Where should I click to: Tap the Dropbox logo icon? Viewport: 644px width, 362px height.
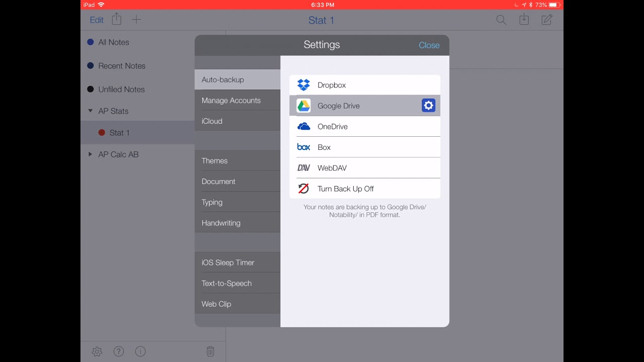(x=303, y=85)
